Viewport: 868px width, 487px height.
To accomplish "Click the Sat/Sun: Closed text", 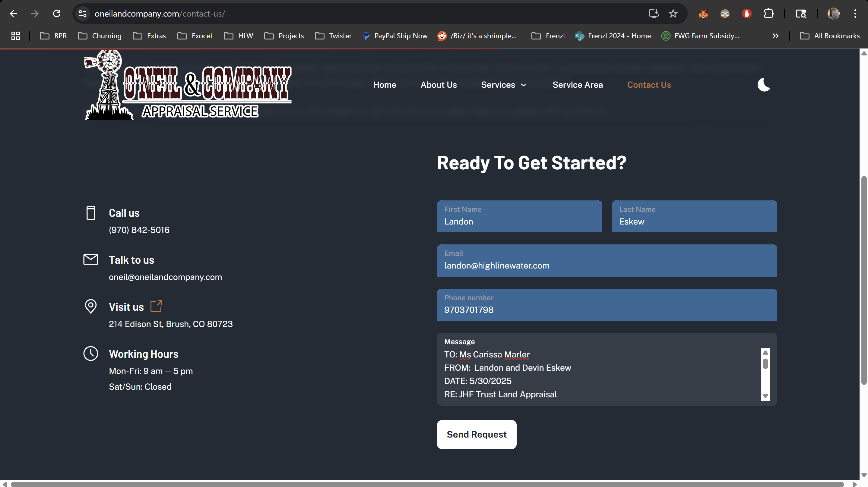I will [140, 387].
